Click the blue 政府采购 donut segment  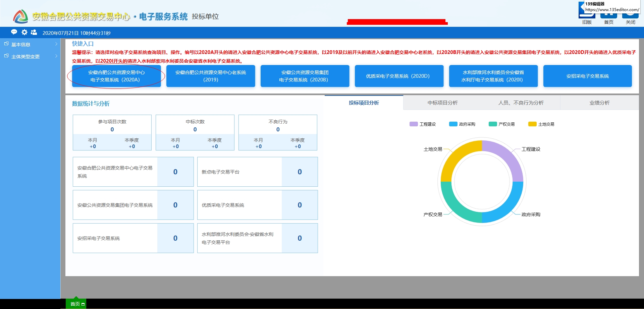(x=508, y=208)
